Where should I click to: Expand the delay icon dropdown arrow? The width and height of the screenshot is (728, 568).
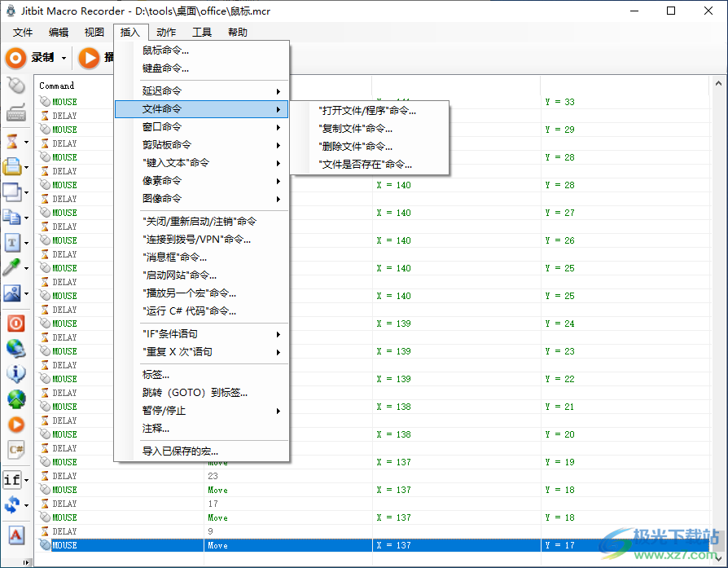tap(26, 142)
